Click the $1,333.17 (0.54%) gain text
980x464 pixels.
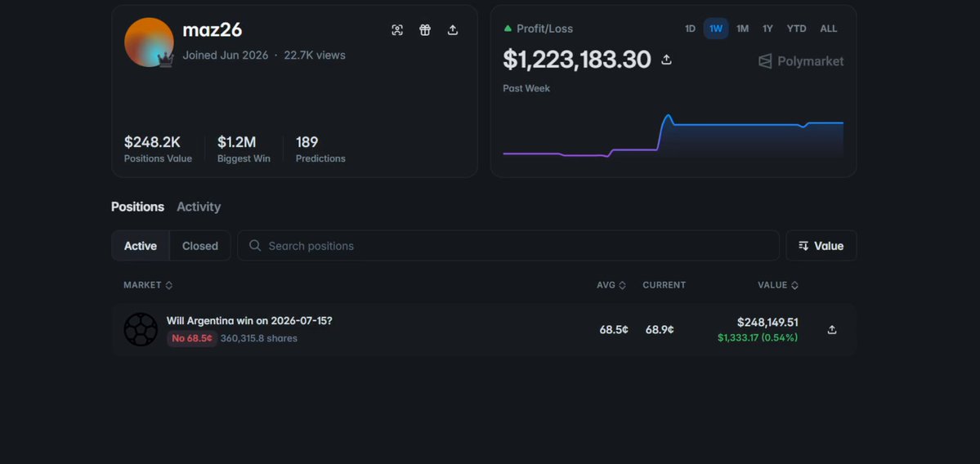pos(758,338)
